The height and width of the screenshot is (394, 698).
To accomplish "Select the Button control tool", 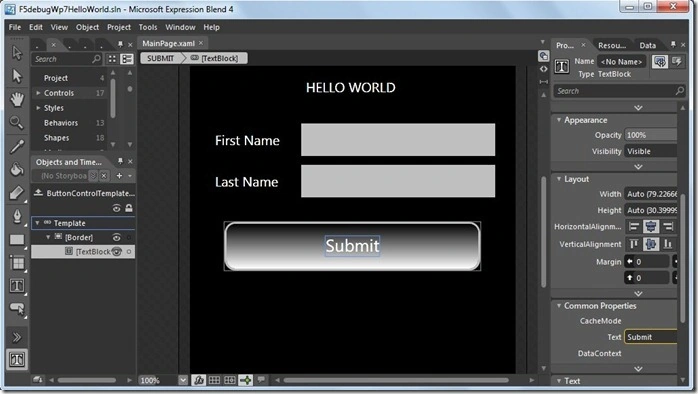I will pyautogui.click(x=17, y=309).
